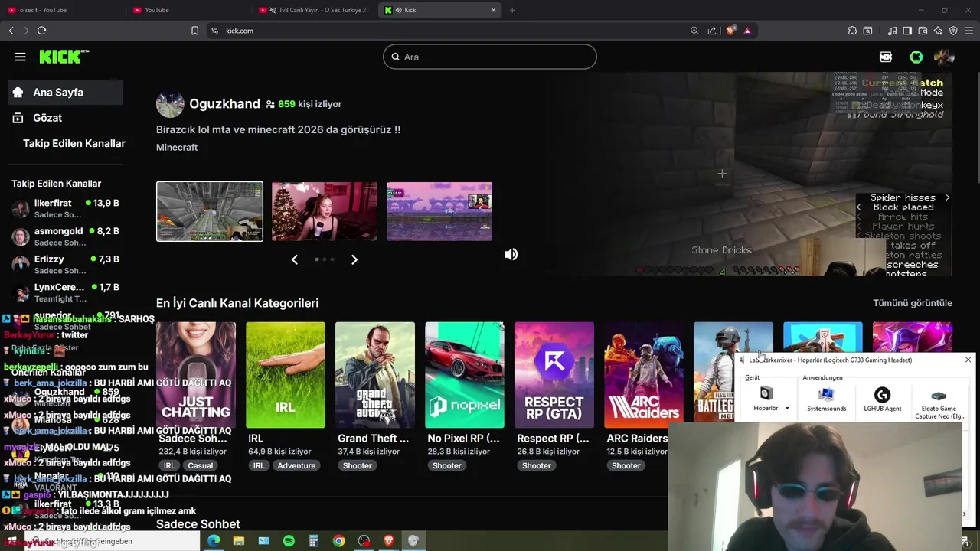Open the Just Chatting category card
The image size is (980, 551).
point(196,375)
